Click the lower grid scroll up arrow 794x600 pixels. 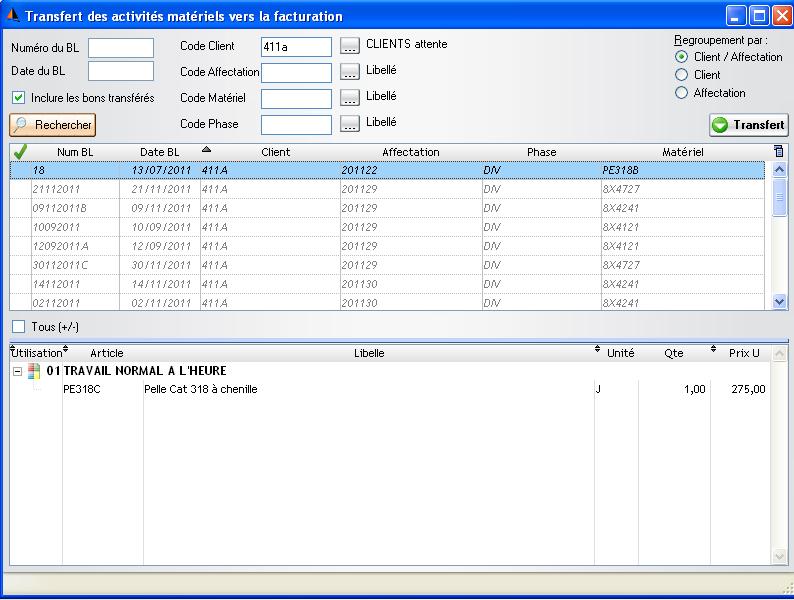779,353
